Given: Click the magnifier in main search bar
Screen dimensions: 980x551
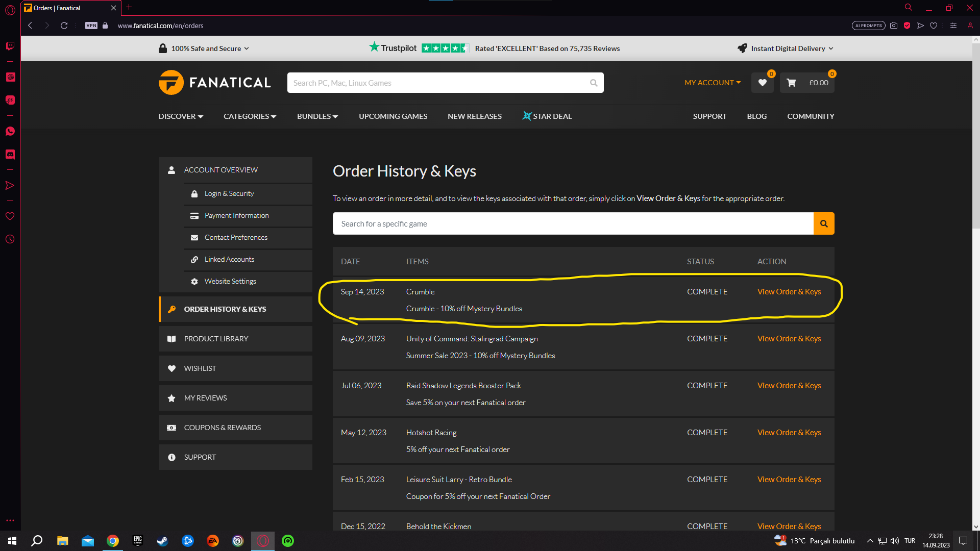Looking at the screenshot, I should pos(594,83).
